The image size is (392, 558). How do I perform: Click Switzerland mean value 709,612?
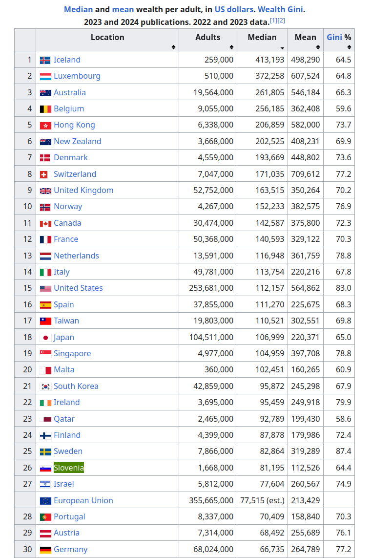(x=306, y=174)
